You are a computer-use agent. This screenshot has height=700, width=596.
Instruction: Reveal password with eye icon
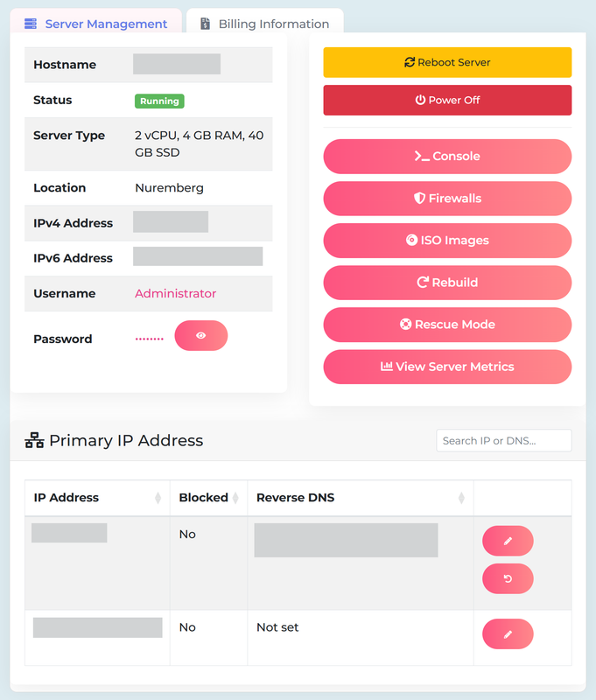coord(201,335)
